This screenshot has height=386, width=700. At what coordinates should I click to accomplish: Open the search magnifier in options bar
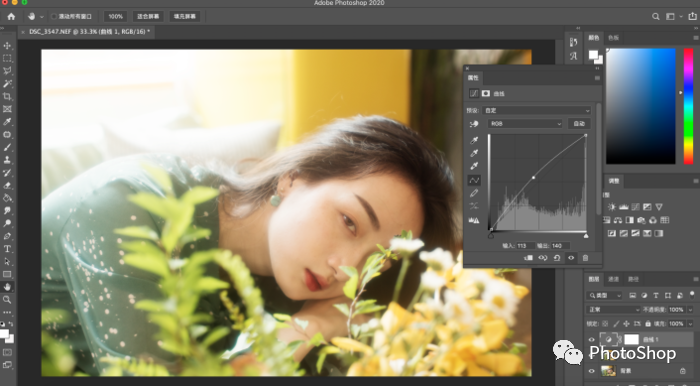[655, 17]
